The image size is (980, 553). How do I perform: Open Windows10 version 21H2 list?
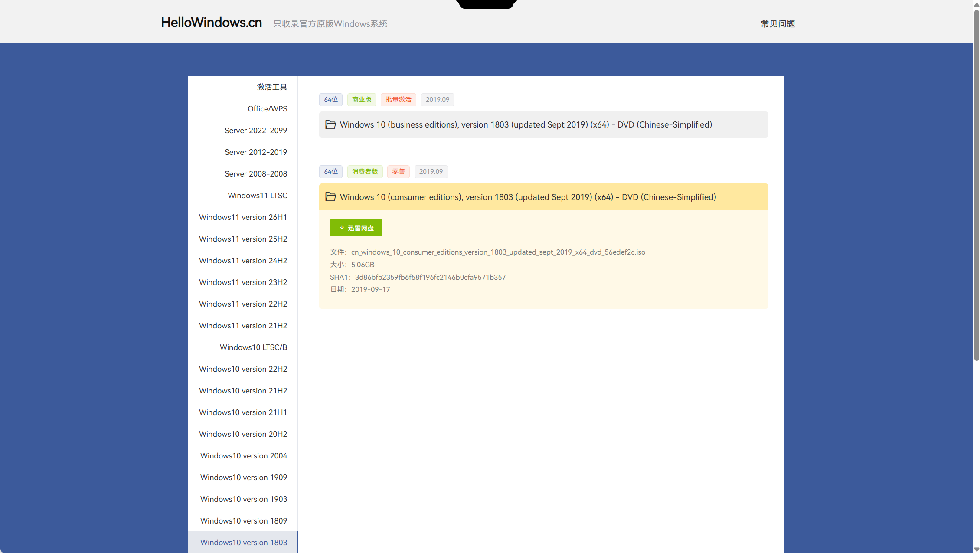coord(243,390)
